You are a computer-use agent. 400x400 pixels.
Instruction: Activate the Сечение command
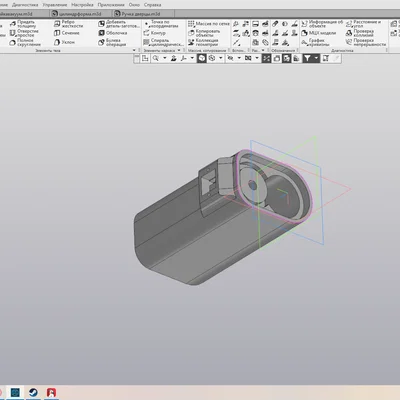coord(67,33)
